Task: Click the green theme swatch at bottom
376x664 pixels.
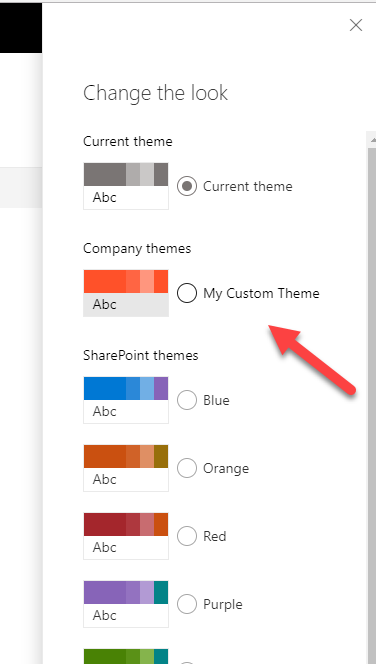Action: click(126, 656)
